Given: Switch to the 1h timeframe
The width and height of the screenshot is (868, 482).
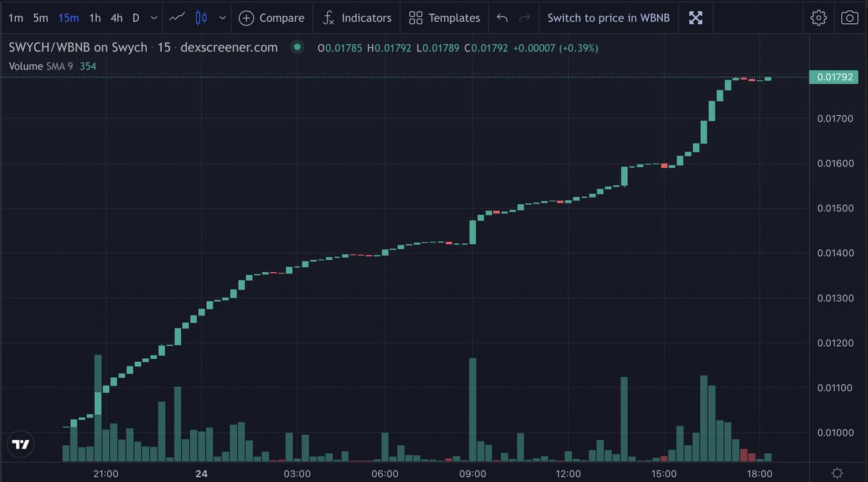Looking at the screenshot, I should [x=95, y=17].
